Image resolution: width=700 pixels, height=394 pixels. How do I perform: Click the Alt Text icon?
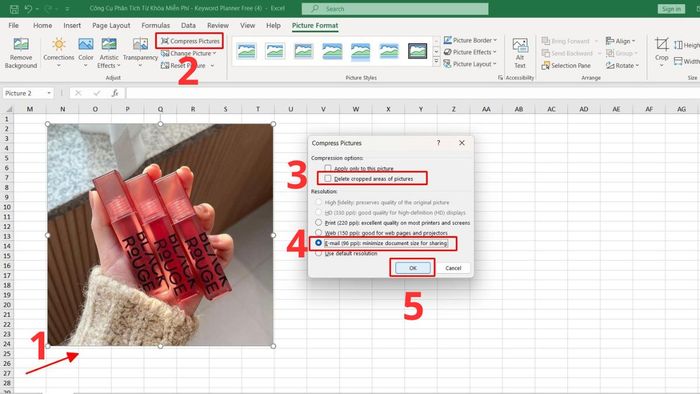(520, 53)
